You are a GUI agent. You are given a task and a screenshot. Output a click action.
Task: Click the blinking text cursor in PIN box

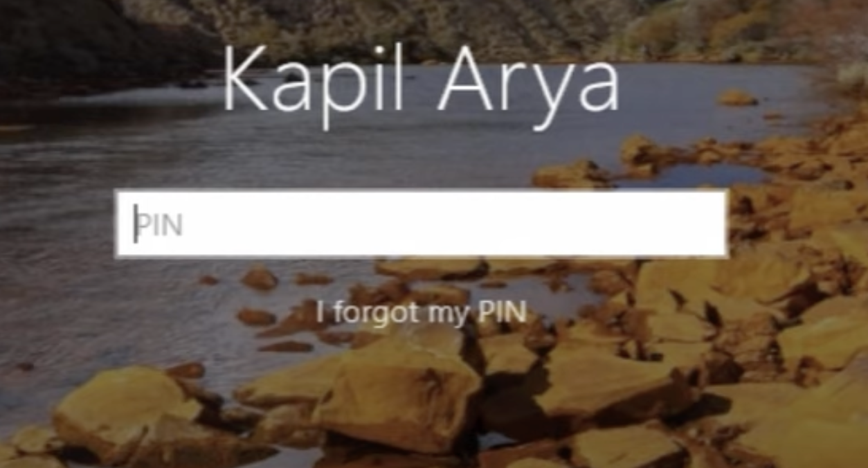[x=136, y=224]
